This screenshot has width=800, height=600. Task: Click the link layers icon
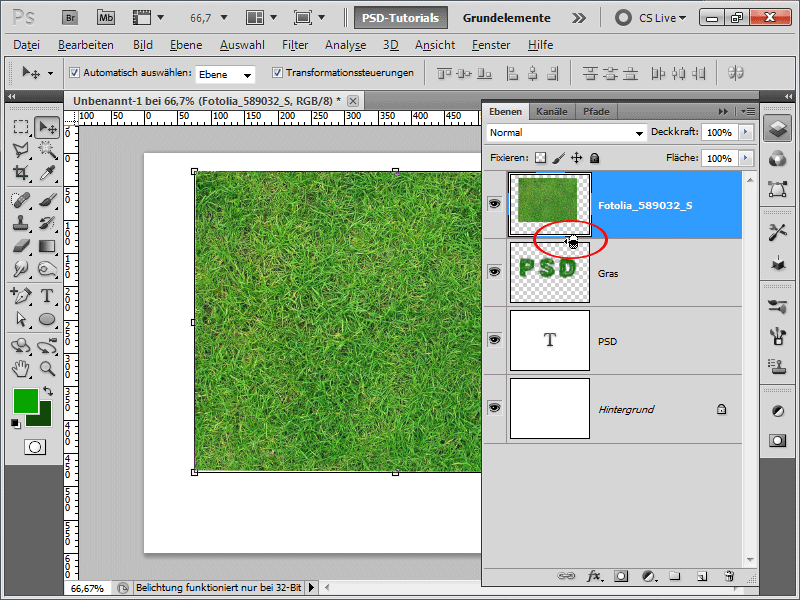coord(565,576)
